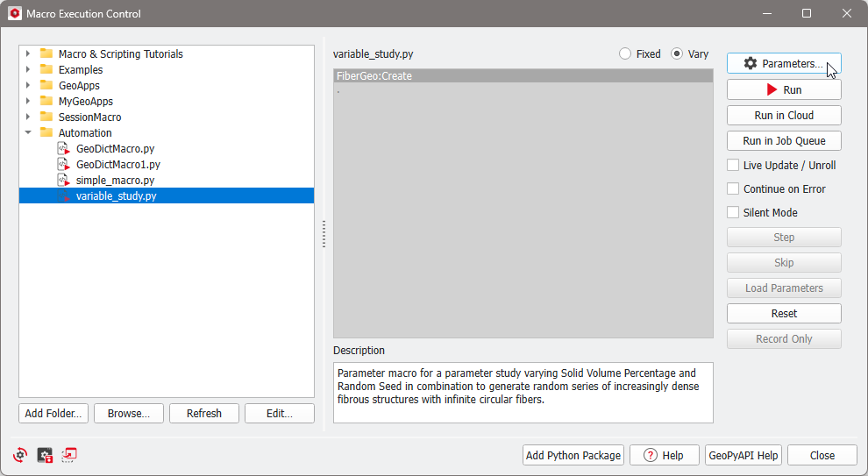Image resolution: width=868 pixels, height=476 pixels.
Task: Click the red monitor icon in bottom bar
Action: coord(69,455)
